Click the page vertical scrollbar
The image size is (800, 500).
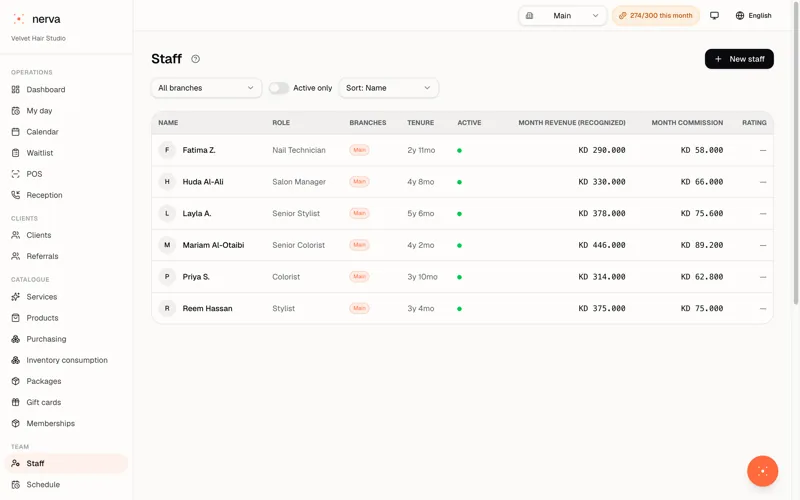[x=796, y=153]
